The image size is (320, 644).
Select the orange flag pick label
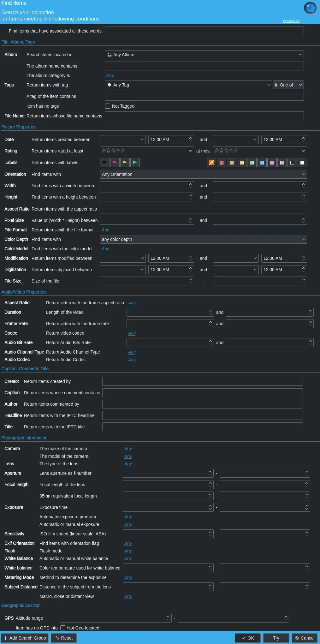125,163
